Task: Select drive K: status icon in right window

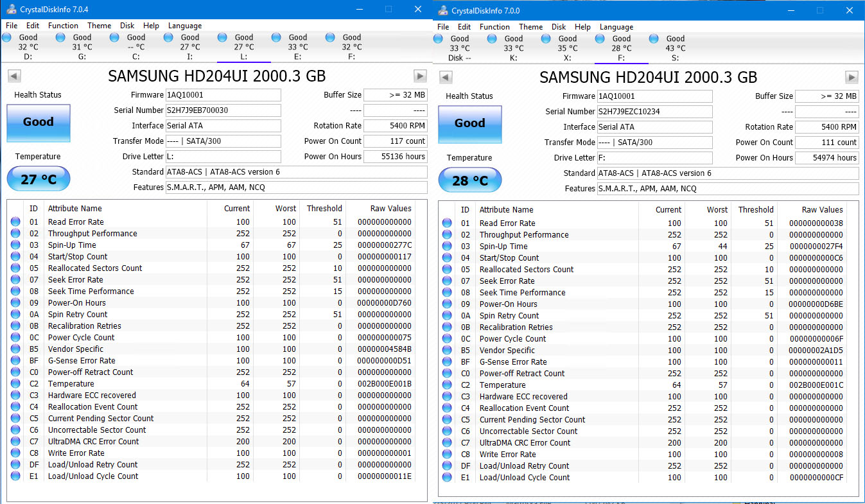Action: (492, 39)
